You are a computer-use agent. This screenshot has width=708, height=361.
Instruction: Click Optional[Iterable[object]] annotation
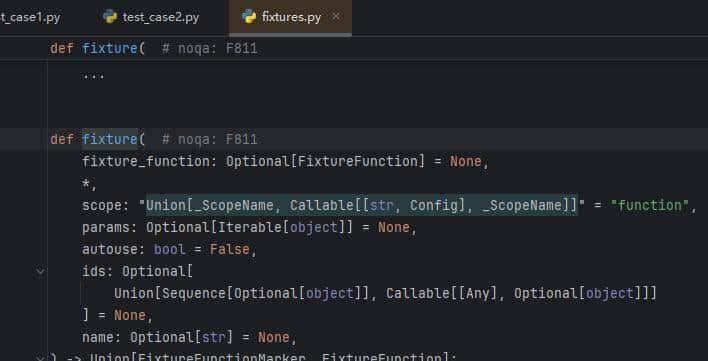pos(249,227)
